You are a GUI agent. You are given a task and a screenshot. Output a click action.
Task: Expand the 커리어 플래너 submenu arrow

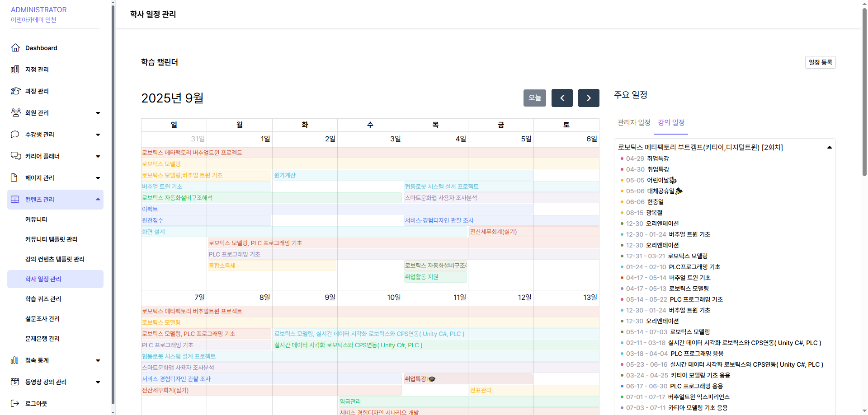[98, 156]
